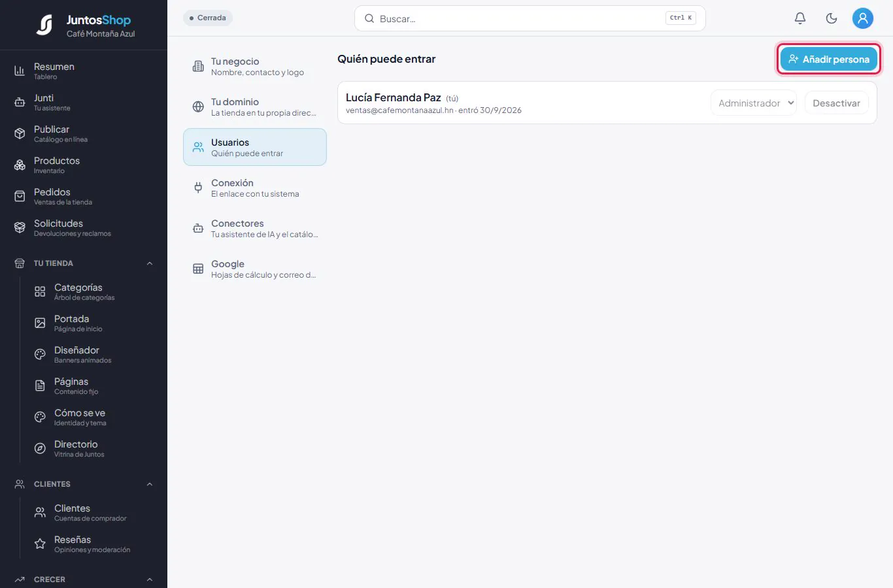Click the ventas@cafemontanaazul.hn email line
This screenshot has height=588, width=893.
pyautogui.click(x=433, y=110)
